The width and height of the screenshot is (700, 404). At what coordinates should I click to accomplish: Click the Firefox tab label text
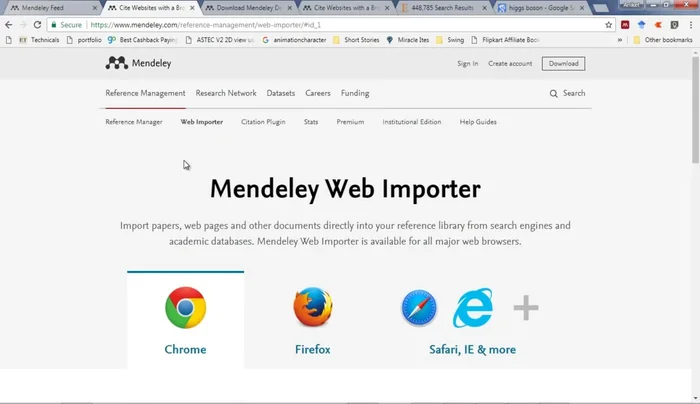(x=312, y=349)
